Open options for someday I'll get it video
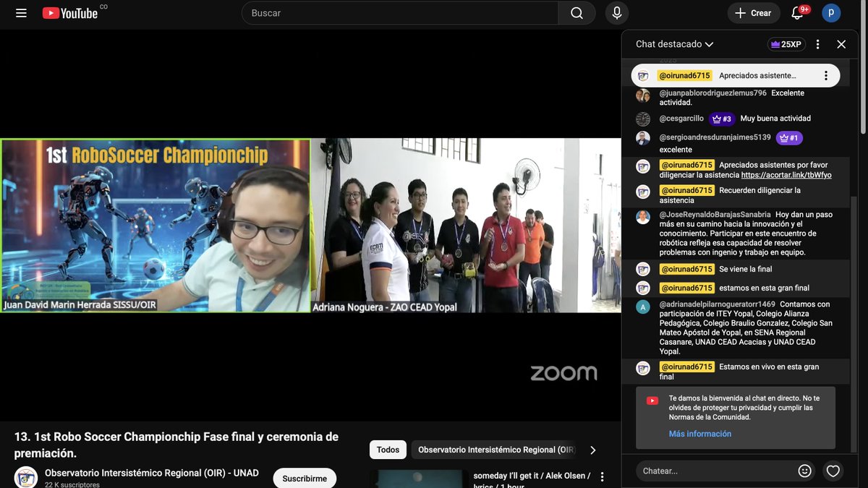 [602, 476]
